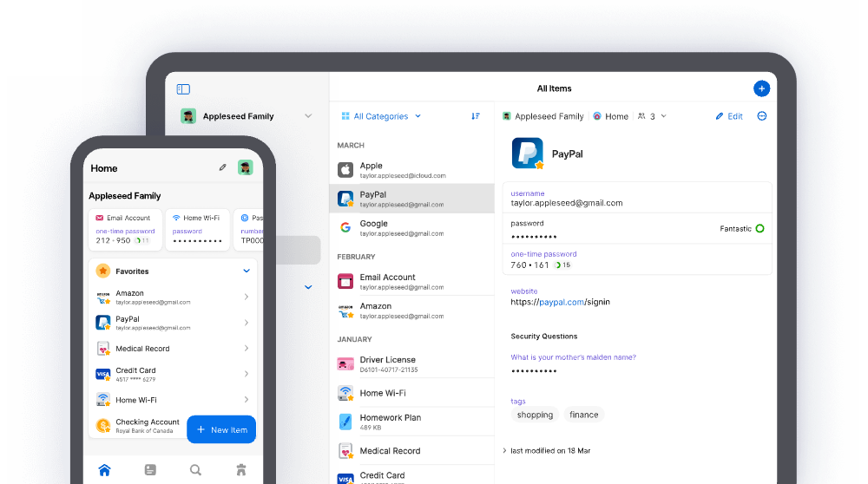The height and width of the screenshot is (484, 868).
Task: Select the Google item in list
Action: coord(411,227)
